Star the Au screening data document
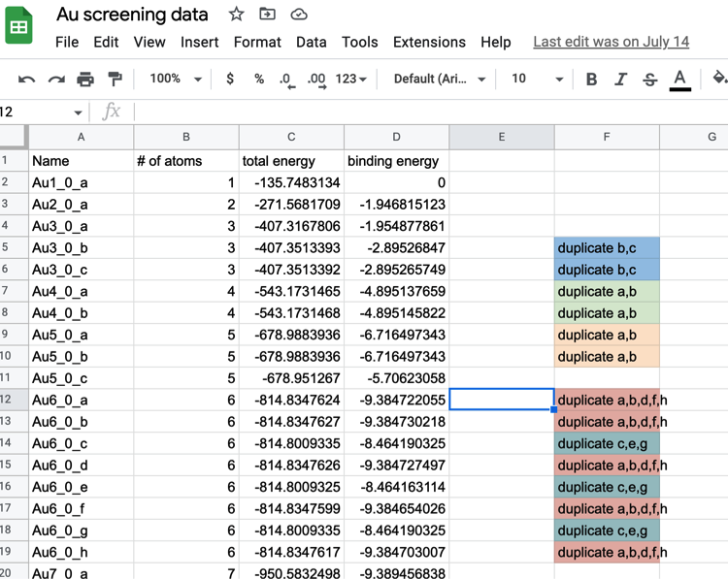The width and height of the screenshot is (728, 579). coord(236,15)
